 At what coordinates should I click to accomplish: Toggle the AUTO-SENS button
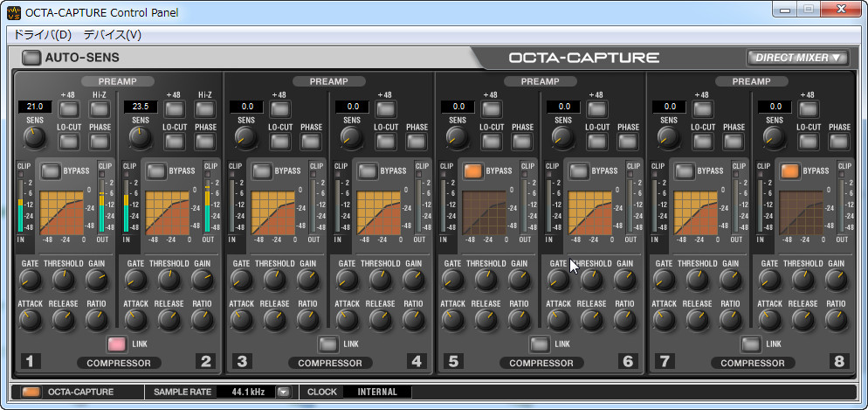pos(31,58)
